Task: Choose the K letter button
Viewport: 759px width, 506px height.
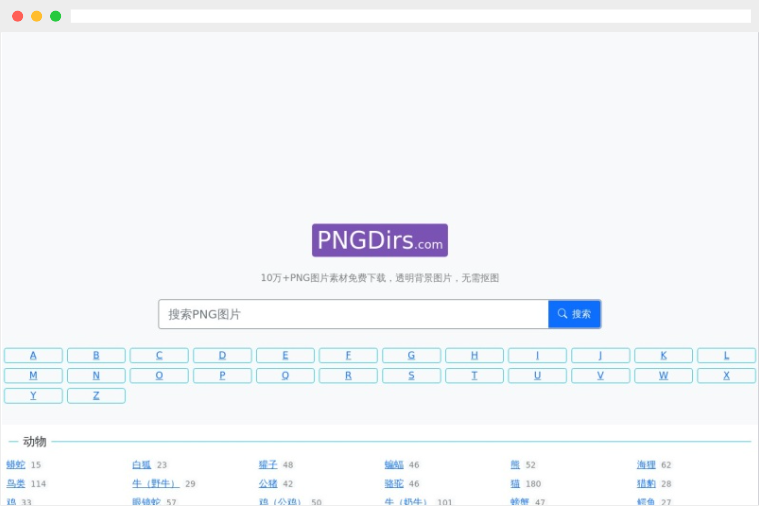Action: pyautogui.click(x=664, y=355)
